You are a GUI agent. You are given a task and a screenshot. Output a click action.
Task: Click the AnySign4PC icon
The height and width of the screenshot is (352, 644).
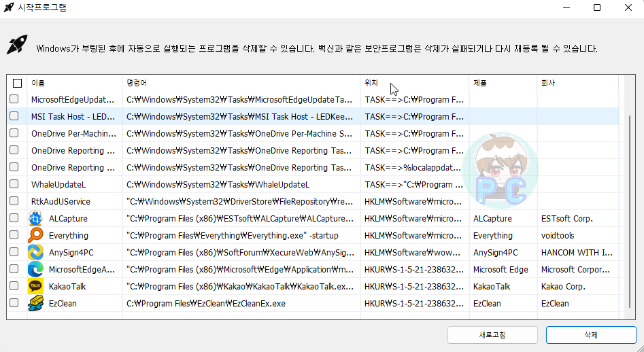click(36, 252)
